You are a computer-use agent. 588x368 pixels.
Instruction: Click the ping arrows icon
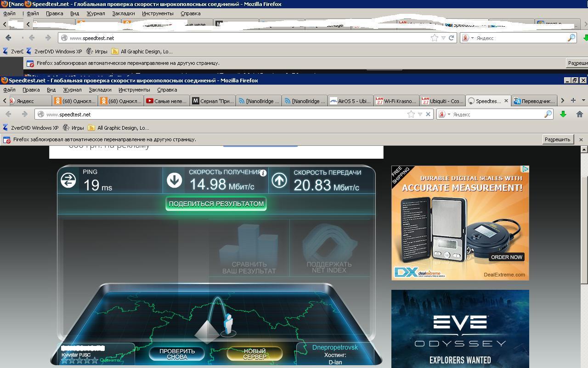tap(68, 180)
